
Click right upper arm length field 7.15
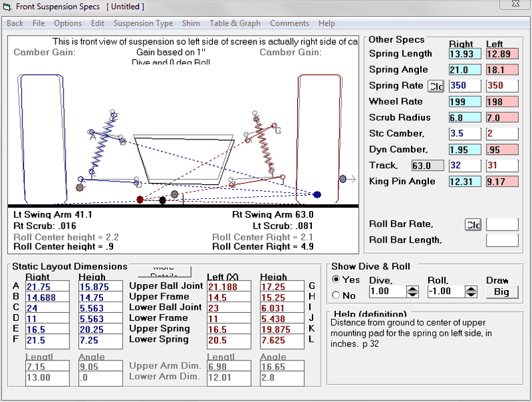48,366
